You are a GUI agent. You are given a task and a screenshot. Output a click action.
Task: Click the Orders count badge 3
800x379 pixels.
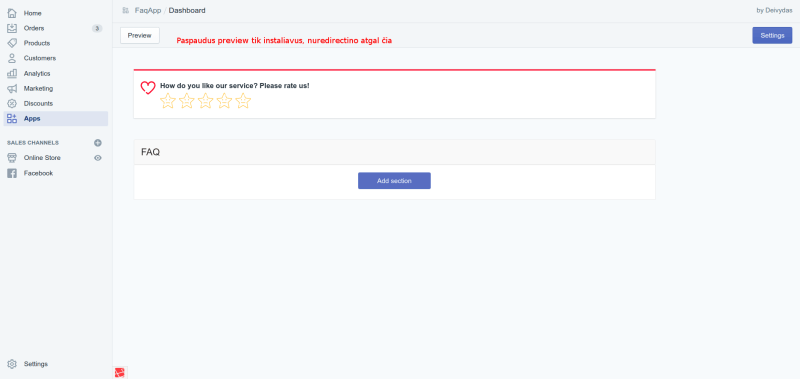click(97, 29)
